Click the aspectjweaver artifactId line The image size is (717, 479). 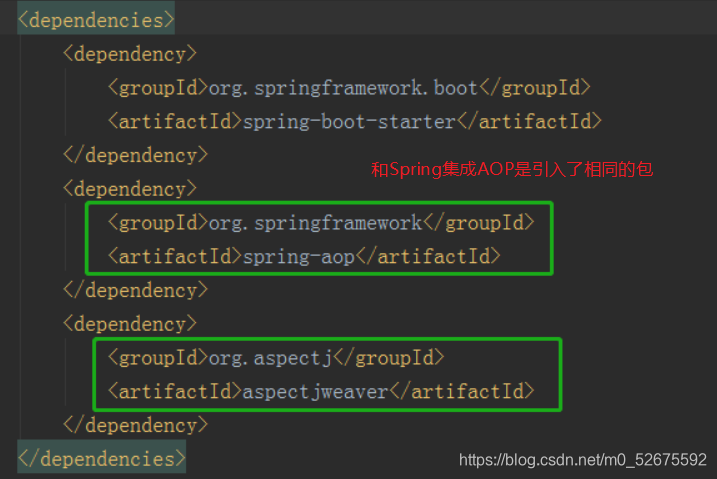pos(321,392)
